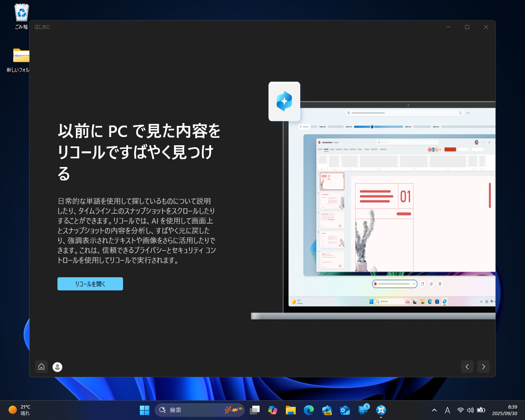
Task: Click リコールを開く to open Recall
Action: coord(90,283)
